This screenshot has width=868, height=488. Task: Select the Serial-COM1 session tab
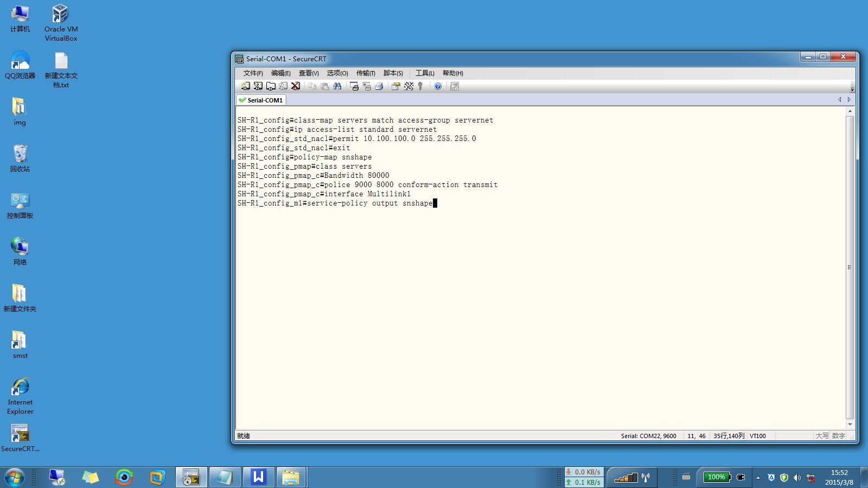click(x=261, y=100)
